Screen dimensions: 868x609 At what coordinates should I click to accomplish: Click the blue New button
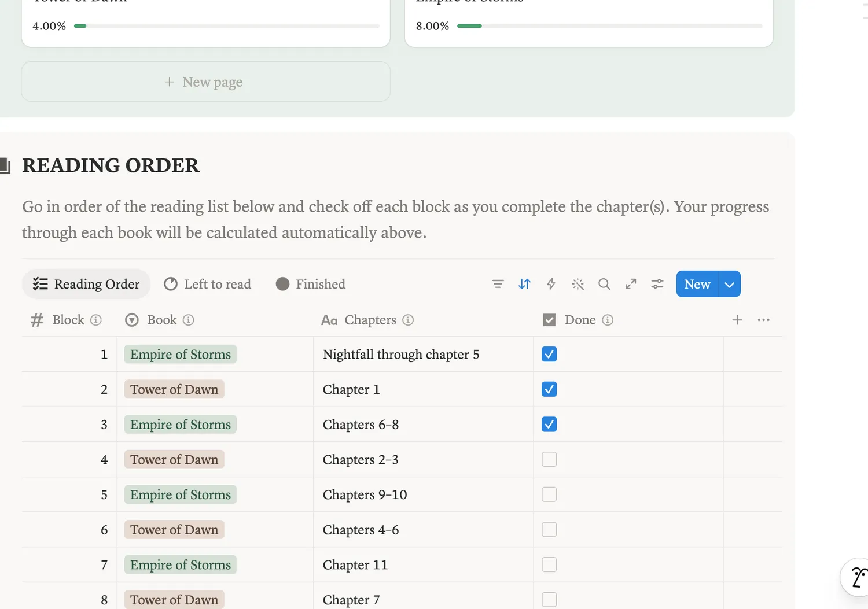click(697, 284)
